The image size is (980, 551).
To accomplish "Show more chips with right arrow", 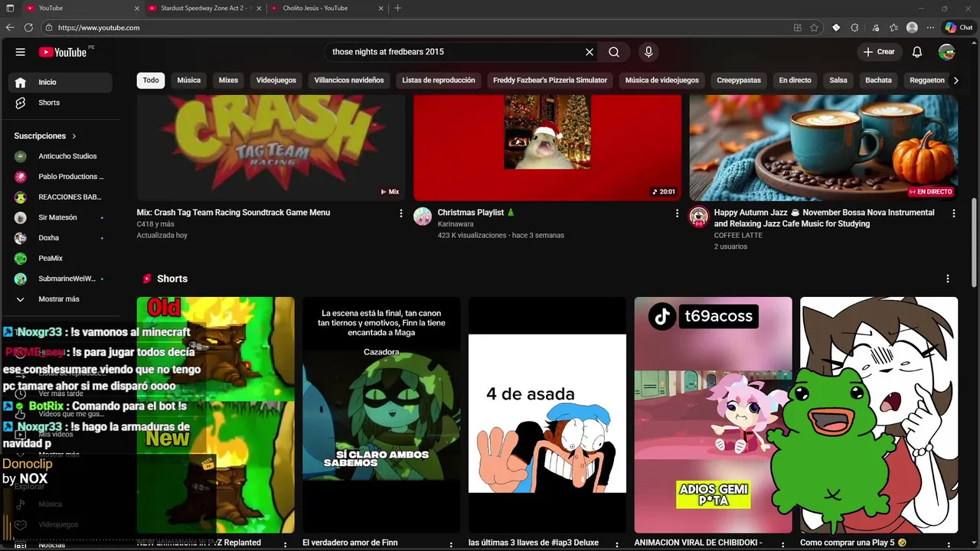I will pos(955,80).
